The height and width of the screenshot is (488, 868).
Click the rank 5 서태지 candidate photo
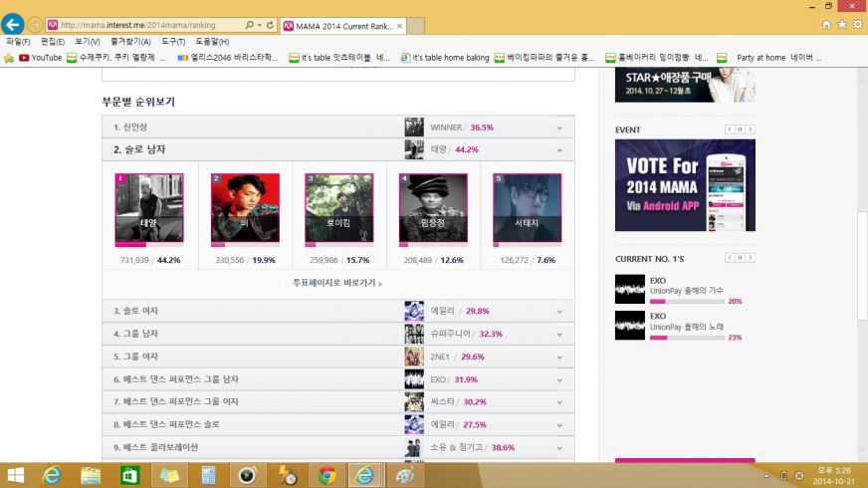pyautogui.click(x=527, y=208)
